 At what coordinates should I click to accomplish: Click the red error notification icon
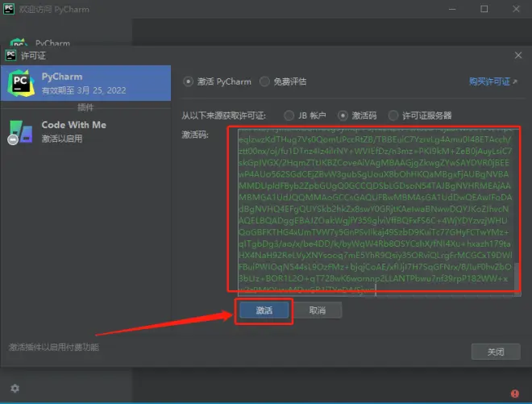pyautogui.click(x=515, y=394)
